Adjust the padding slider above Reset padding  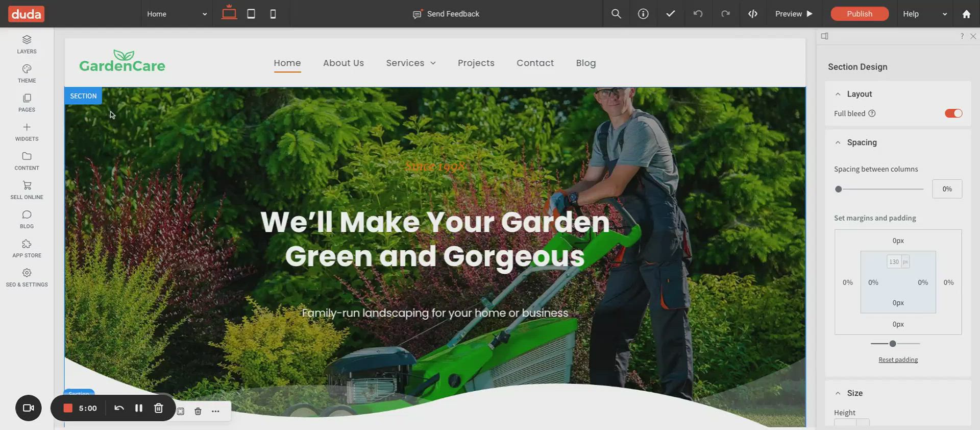pyautogui.click(x=895, y=344)
